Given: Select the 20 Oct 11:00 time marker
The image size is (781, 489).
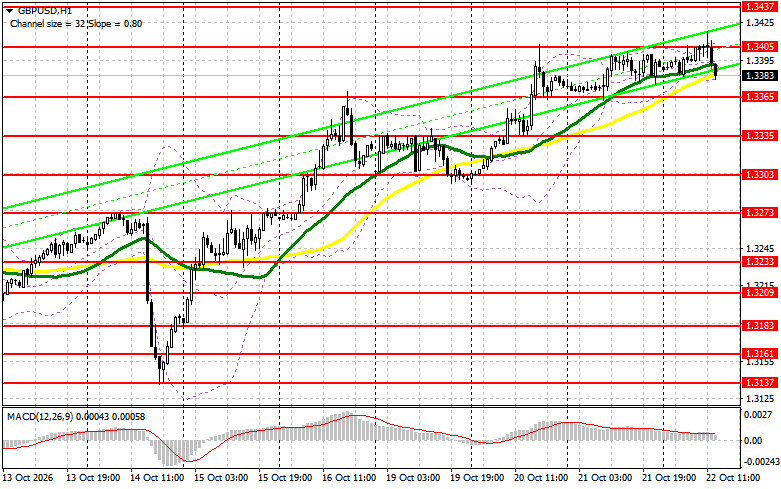Looking at the screenshot, I should [x=541, y=478].
